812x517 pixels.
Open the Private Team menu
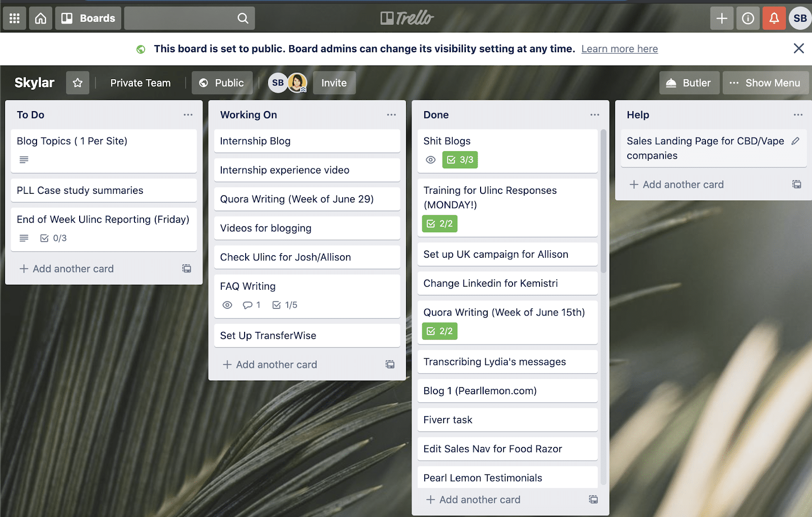[x=141, y=83]
